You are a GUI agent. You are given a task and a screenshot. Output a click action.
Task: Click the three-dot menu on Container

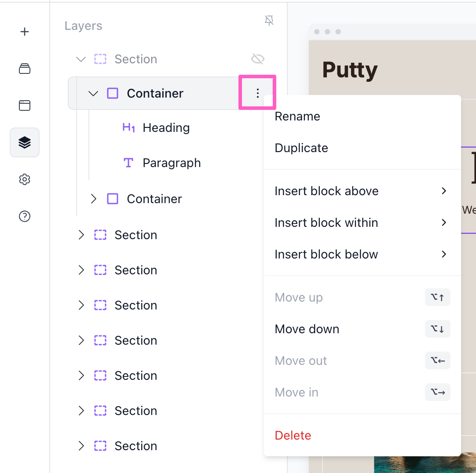[257, 93]
